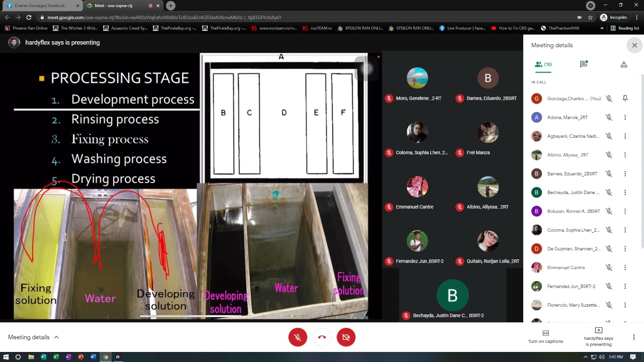Image resolution: width=644 pixels, height=362 pixels.
Task: Open Chrome three-dot menu
Action: [x=637, y=17]
